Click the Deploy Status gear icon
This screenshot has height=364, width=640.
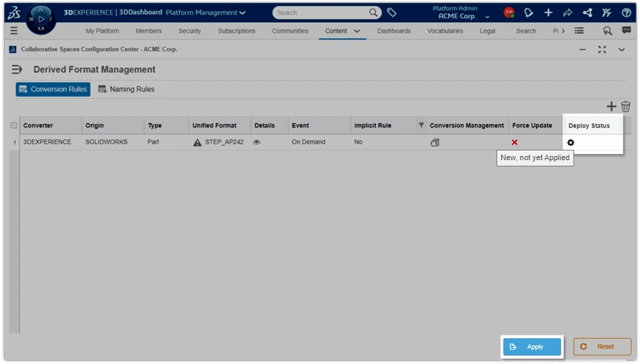(571, 142)
